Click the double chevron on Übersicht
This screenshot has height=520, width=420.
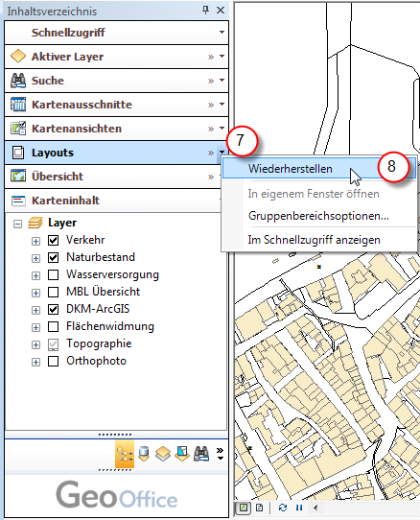(x=211, y=177)
